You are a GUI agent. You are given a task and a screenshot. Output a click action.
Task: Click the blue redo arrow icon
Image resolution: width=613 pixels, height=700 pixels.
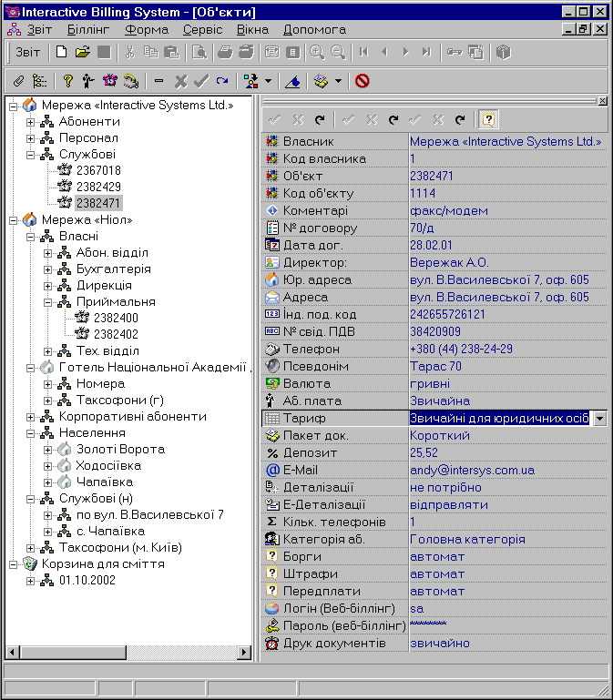pos(222,81)
